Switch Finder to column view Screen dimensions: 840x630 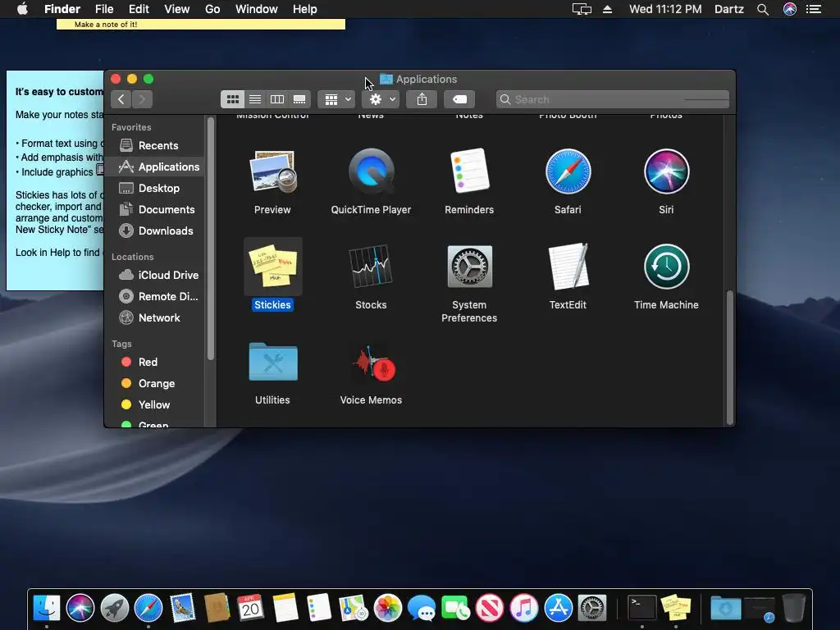[x=277, y=99]
